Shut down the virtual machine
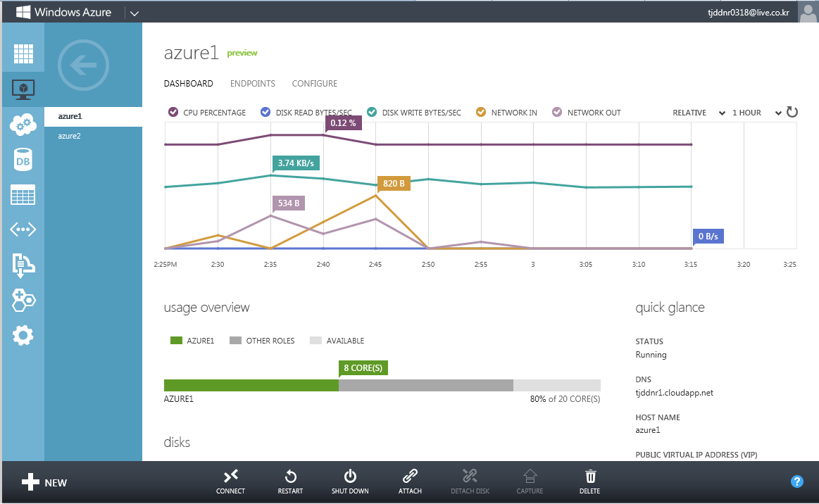 click(350, 482)
